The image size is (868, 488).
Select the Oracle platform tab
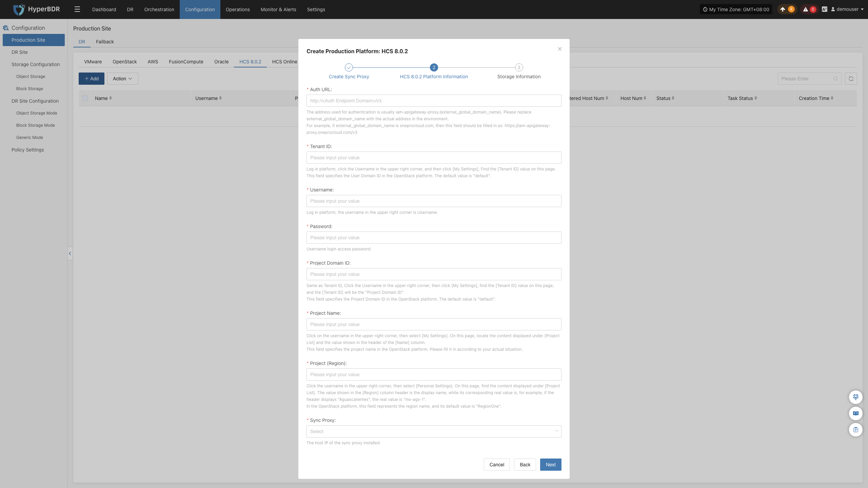(x=221, y=62)
